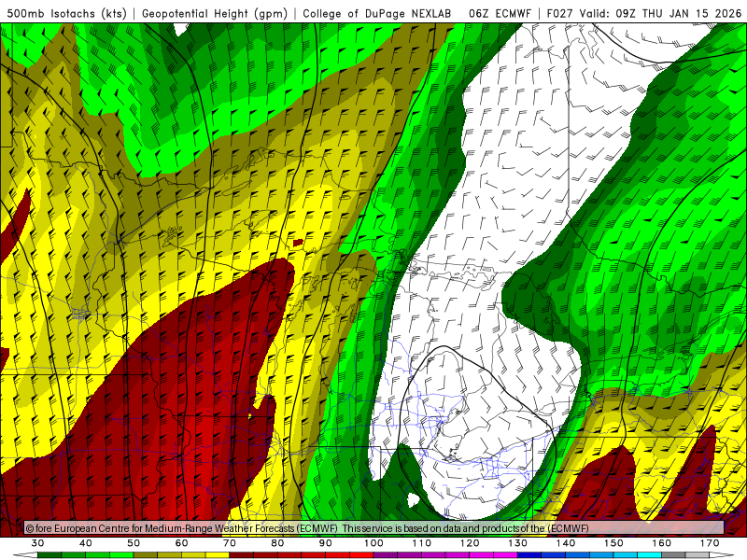Click the magenta color bar swatch under 120

click(482, 556)
